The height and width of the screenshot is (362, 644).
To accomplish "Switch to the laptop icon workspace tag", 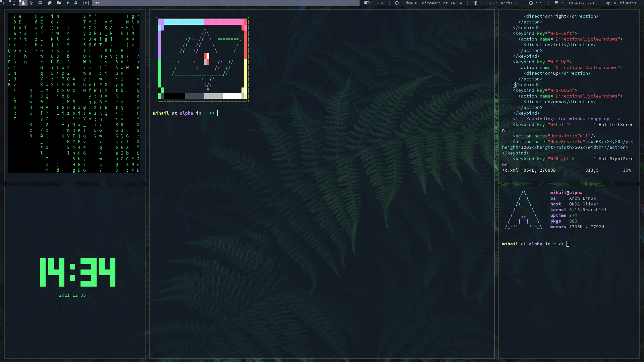I will click(x=40, y=3).
